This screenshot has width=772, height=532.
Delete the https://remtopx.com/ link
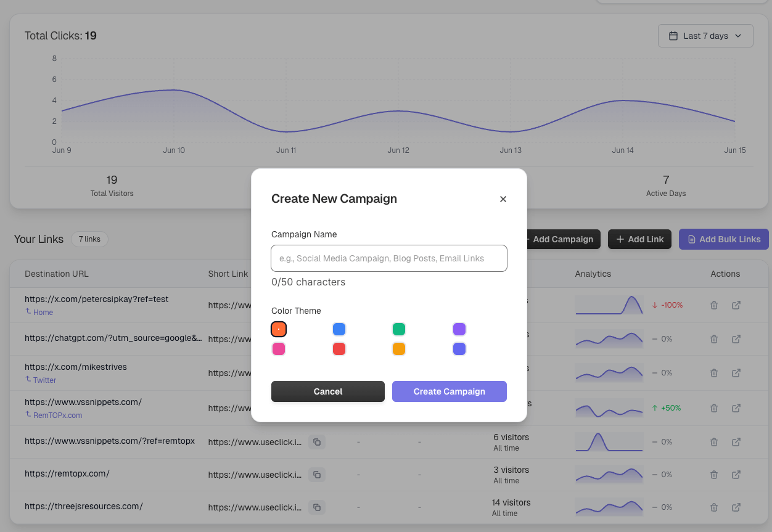[x=713, y=475]
